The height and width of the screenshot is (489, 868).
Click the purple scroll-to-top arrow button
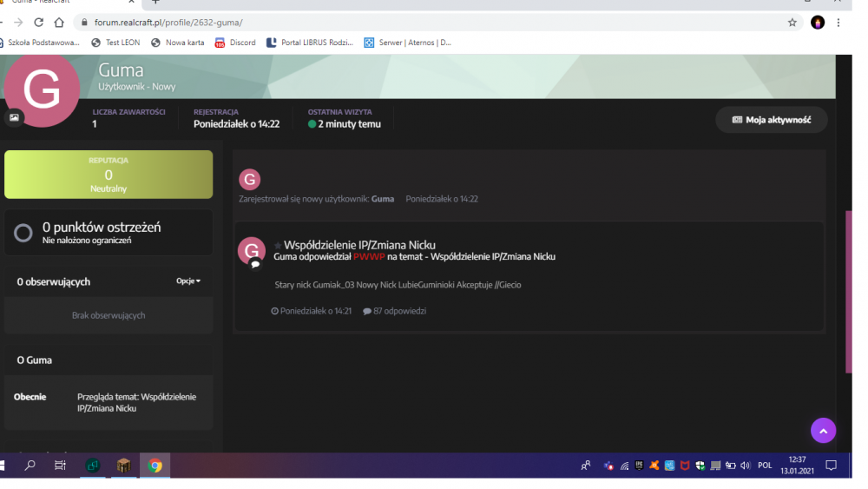tap(823, 430)
